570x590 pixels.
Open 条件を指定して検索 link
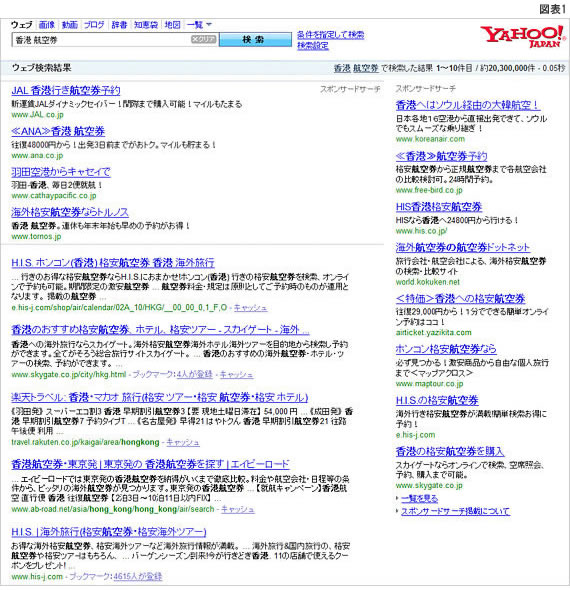330,35
